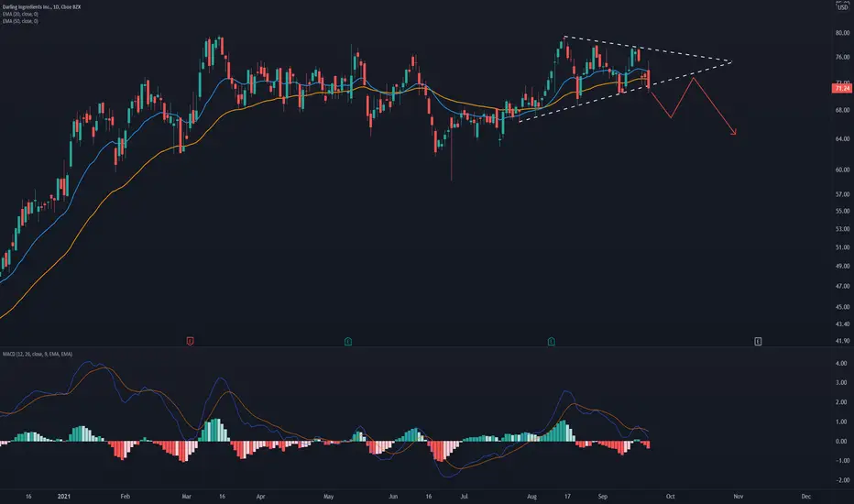Click the 53.00 price axis label
This screenshot has width=854, height=504.
tap(843, 229)
